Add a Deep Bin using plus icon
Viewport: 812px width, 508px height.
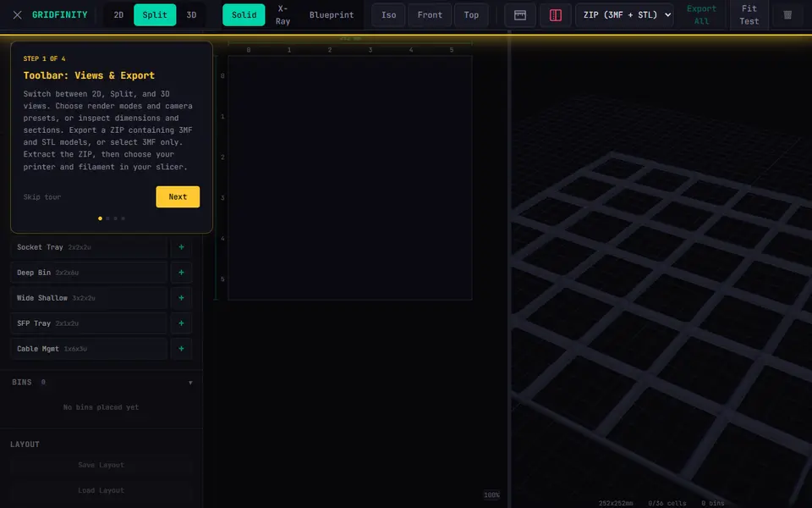point(181,273)
